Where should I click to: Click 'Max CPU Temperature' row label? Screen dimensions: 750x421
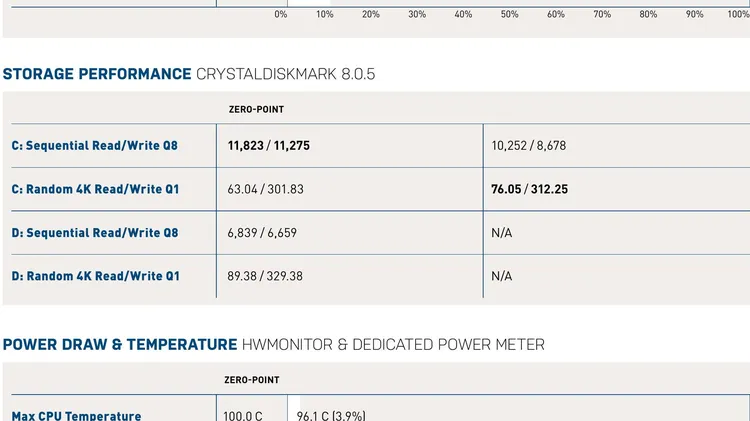[77, 415]
